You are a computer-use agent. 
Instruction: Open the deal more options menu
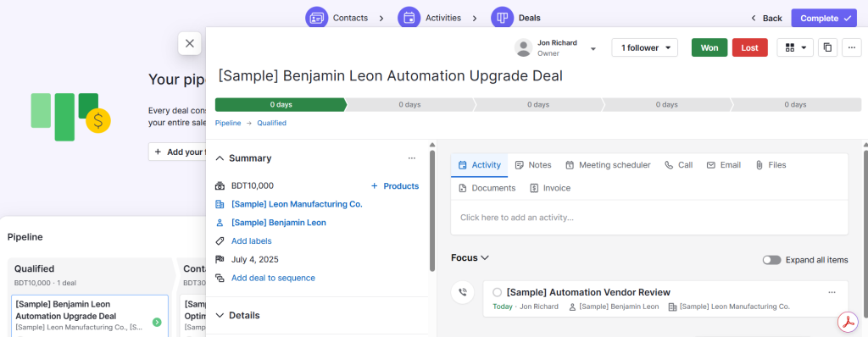pyautogui.click(x=851, y=47)
